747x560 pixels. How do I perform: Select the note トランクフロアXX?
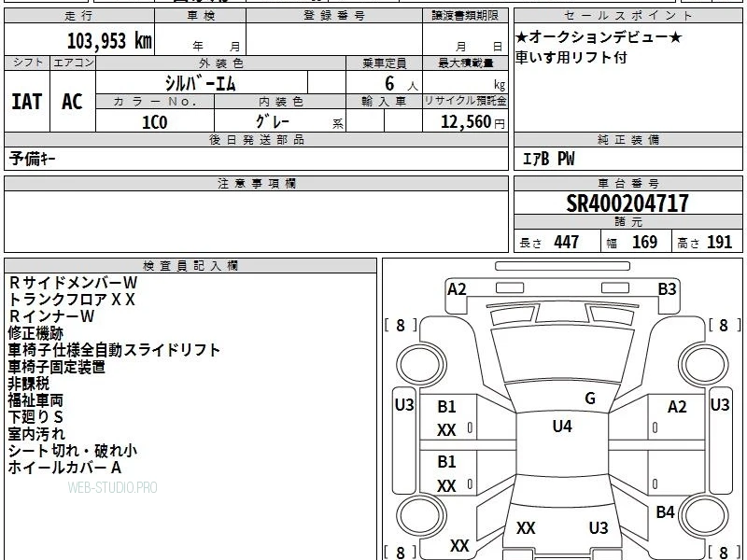click(72, 300)
